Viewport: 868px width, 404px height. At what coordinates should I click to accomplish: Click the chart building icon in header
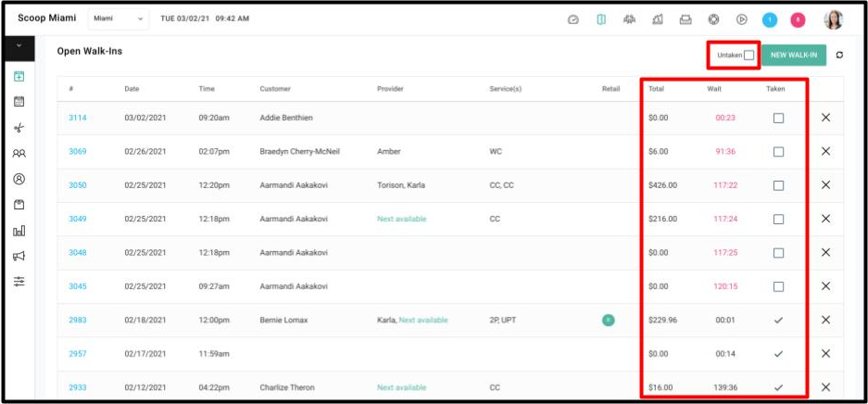point(658,19)
